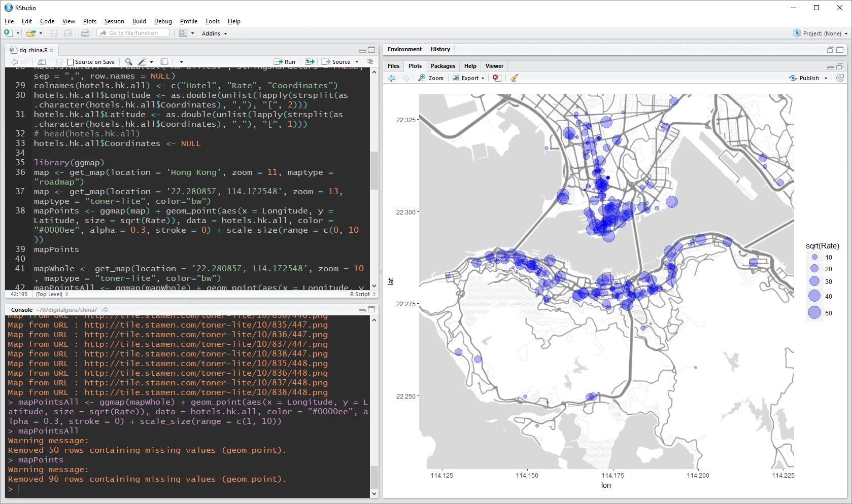Click the Run code button
The image size is (852, 504).
285,62
